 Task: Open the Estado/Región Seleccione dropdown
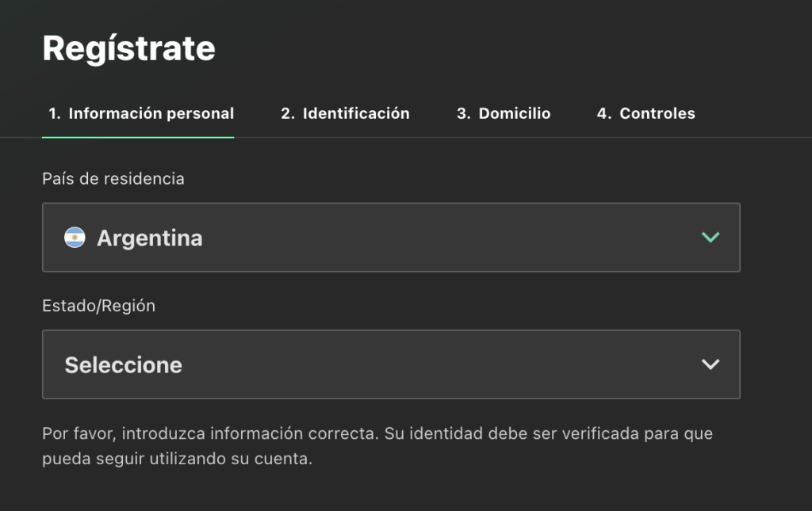[x=391, y=364]
